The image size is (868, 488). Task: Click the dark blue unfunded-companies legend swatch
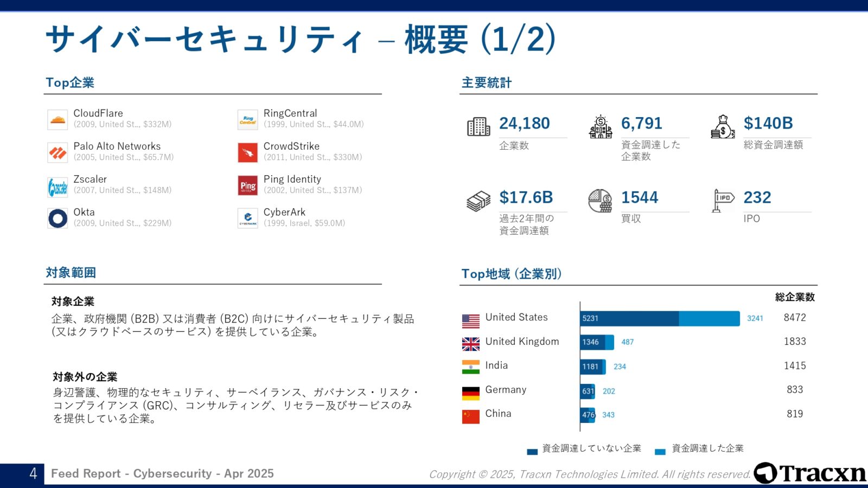532,452
